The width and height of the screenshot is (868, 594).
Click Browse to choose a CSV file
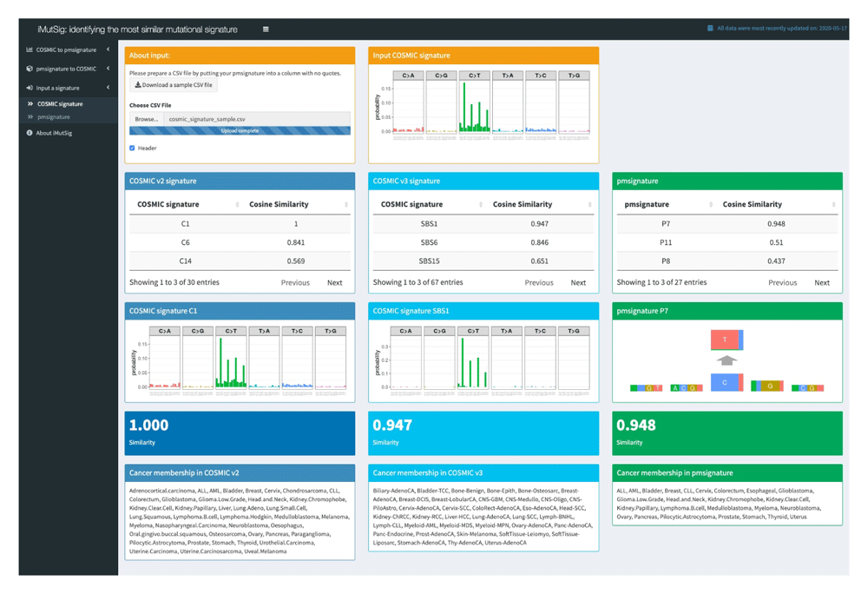point(147,119)
